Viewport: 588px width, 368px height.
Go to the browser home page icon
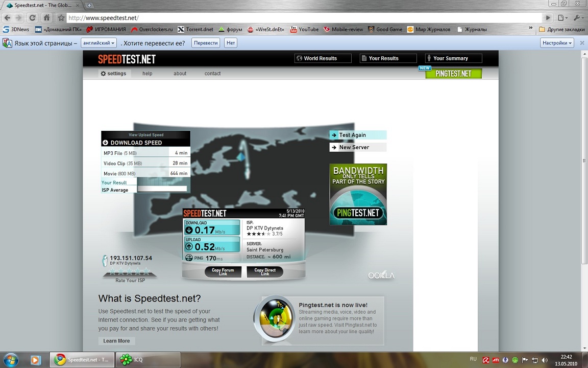[x=46, y=18]
